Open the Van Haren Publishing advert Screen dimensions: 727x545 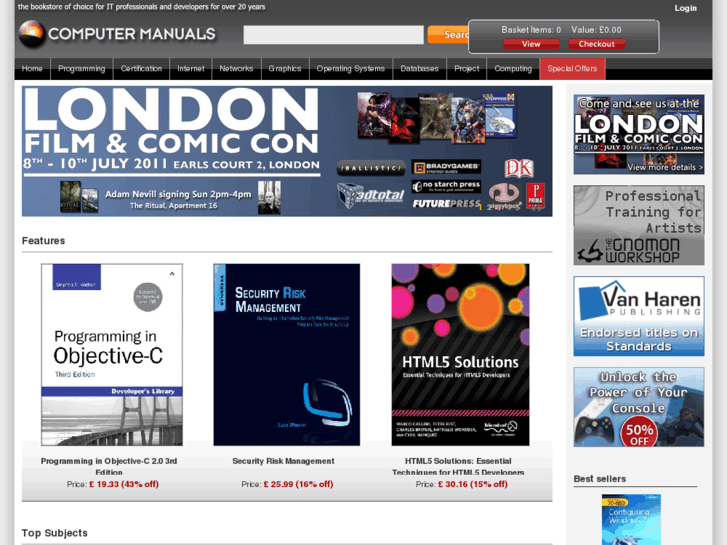pyautogui.click(x=639, y=316)
